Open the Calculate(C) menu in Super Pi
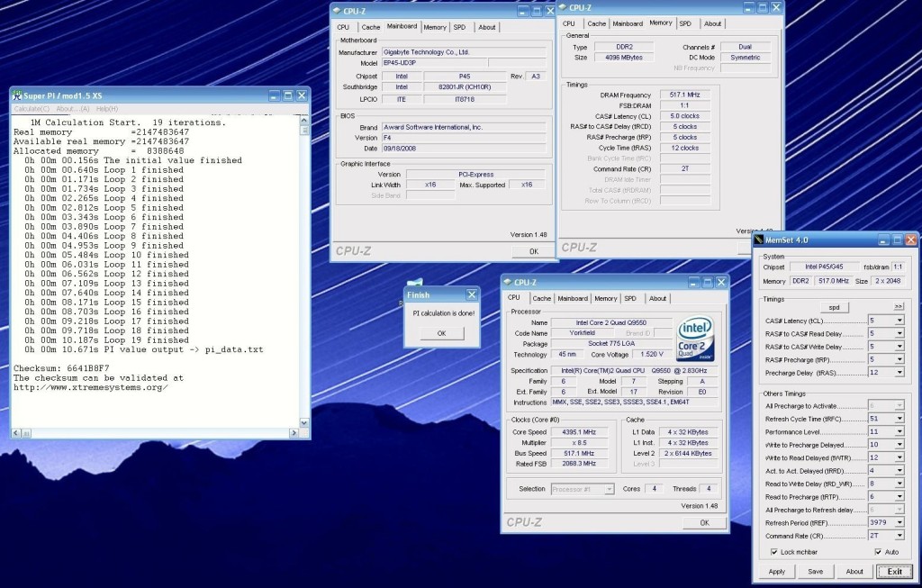The width and height of the screenshot is (922, 588). pos(32,109)
